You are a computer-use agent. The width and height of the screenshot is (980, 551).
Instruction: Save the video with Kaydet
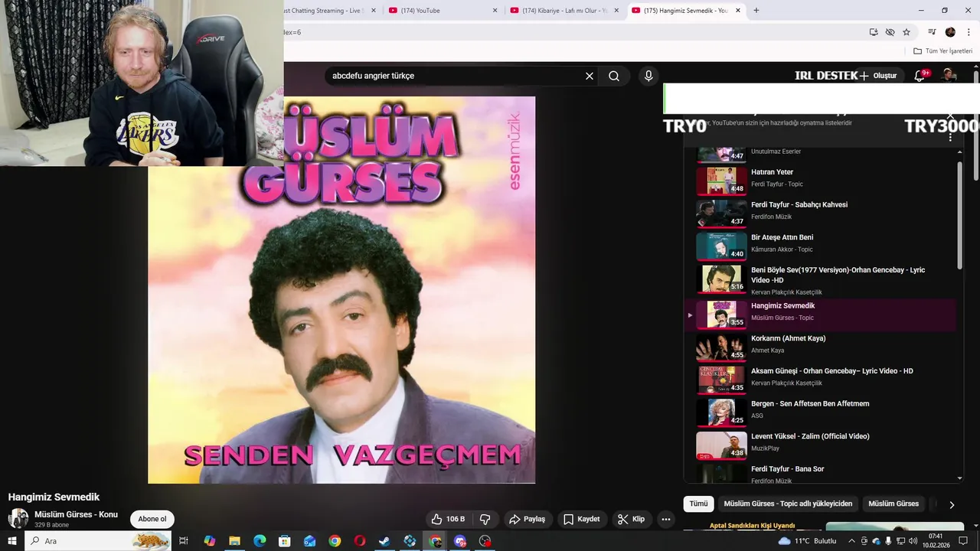(582, 519)
